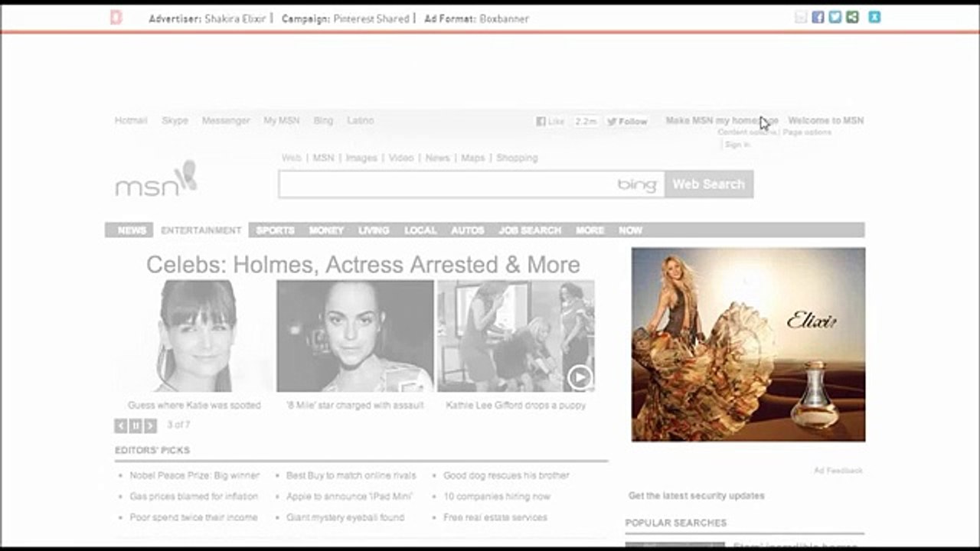Click the Facebook Like button
980x551 pixels.
coord(550,121)
